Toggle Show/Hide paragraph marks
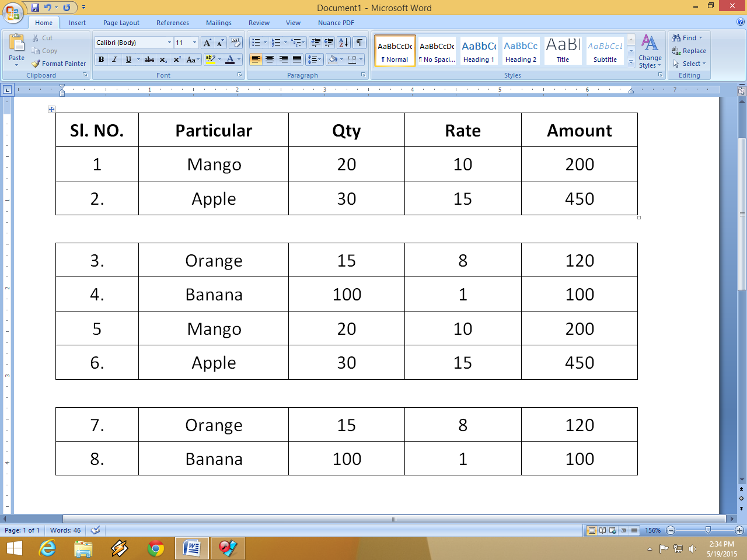 point(359,42)
